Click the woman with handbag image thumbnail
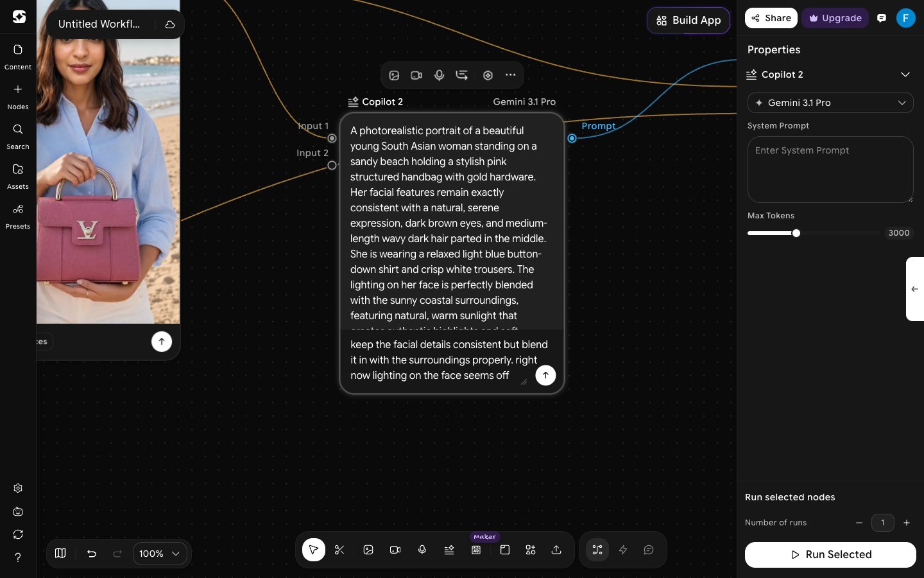This screenshot has width=924, height=578. click(x=108, y=162)
